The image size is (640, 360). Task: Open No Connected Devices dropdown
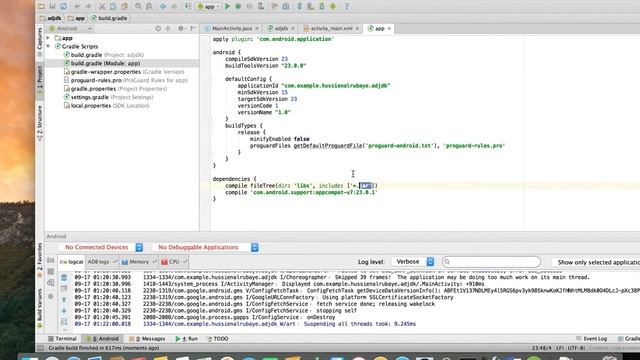click(101, 247)
